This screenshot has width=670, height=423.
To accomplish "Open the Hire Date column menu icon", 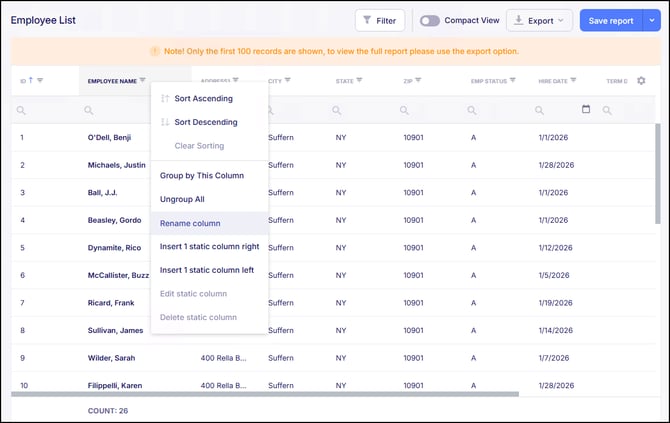I will (573, 80).
